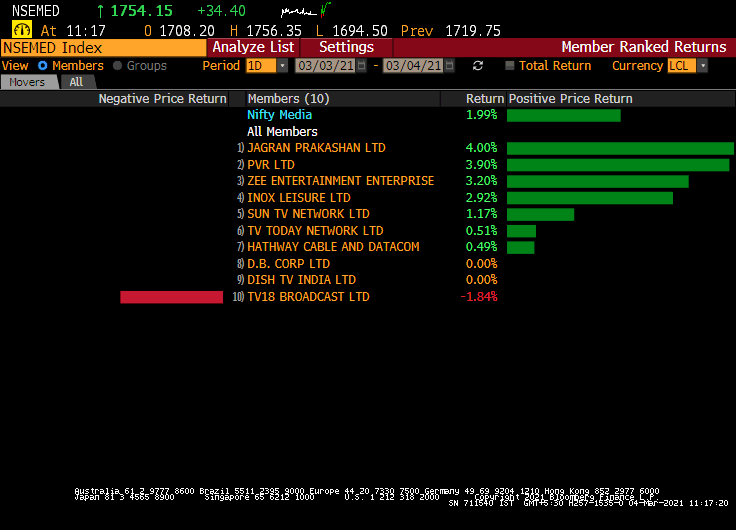Click the refresh icon beside the date range
Screen dimensions: 736x530
point(478,66)
